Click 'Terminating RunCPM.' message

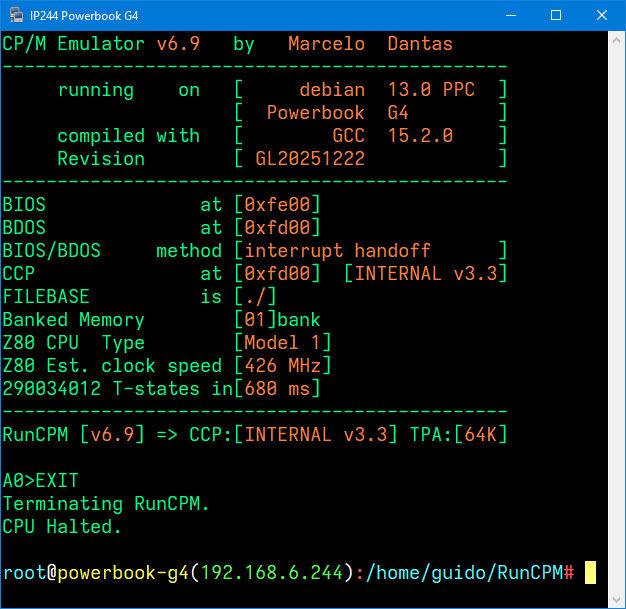coord(106,504)
